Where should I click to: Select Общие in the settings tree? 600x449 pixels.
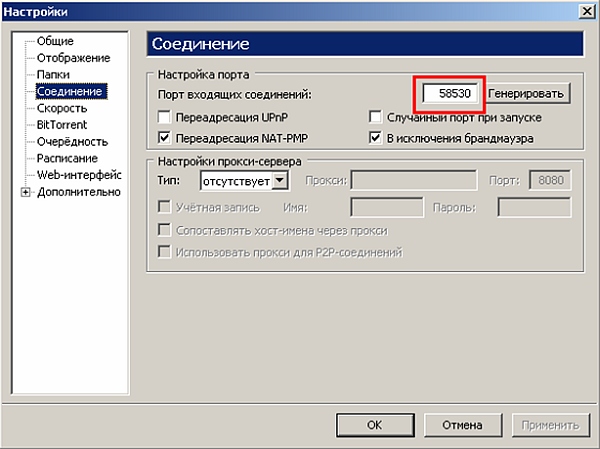coord(55,41)
